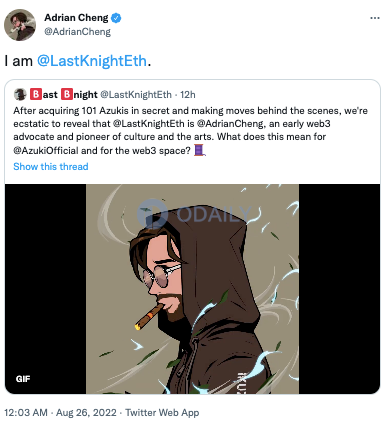This screenshot has width=389, height=429.
Task: Click the 12h timestamp on the quoted tweet
Action: point(188,95)
